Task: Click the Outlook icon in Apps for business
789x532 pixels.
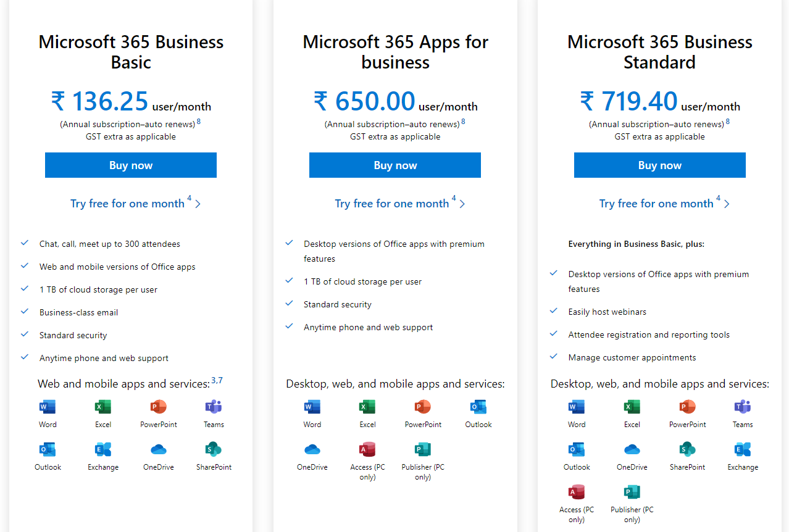Action: pos(478,407)
